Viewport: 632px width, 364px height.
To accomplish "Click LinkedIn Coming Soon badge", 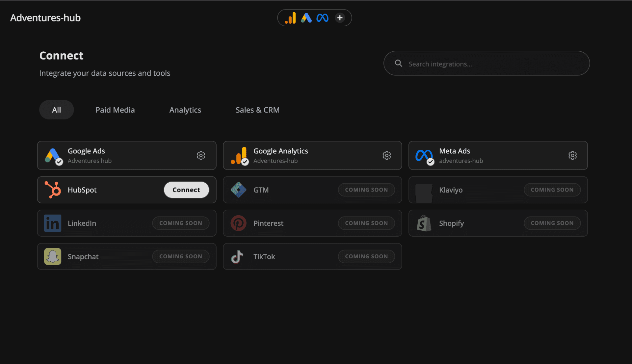I will point(181,223).
